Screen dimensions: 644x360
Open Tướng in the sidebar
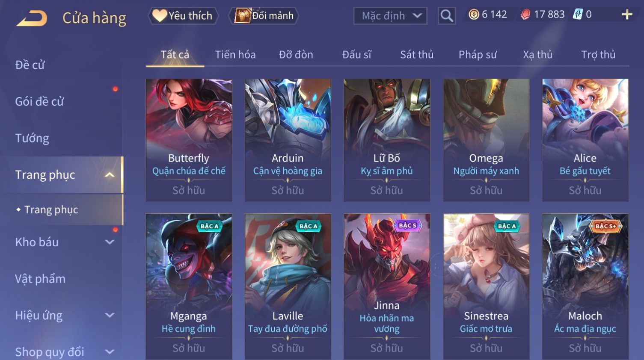[x=32, y=138]
